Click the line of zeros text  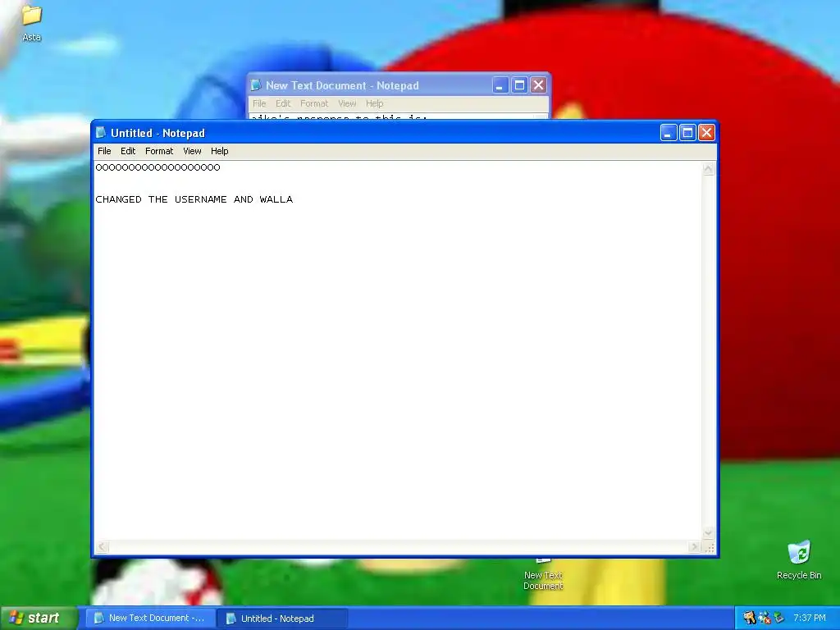point(157,167)
